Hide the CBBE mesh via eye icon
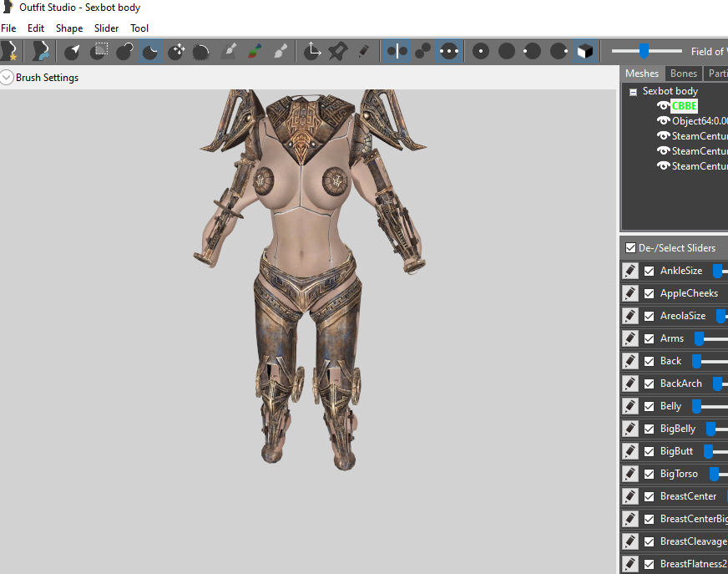Image resolution: width=728 pixels, height=574 pixels. (x=664, y=106)
